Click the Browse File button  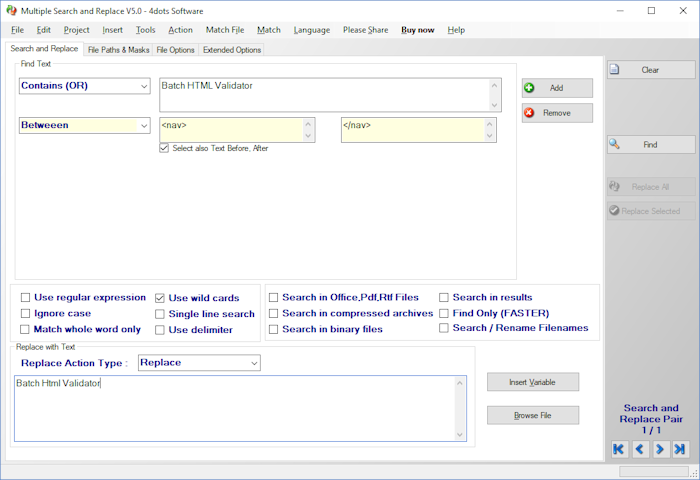pyautogui.click(x=532, y=415)
